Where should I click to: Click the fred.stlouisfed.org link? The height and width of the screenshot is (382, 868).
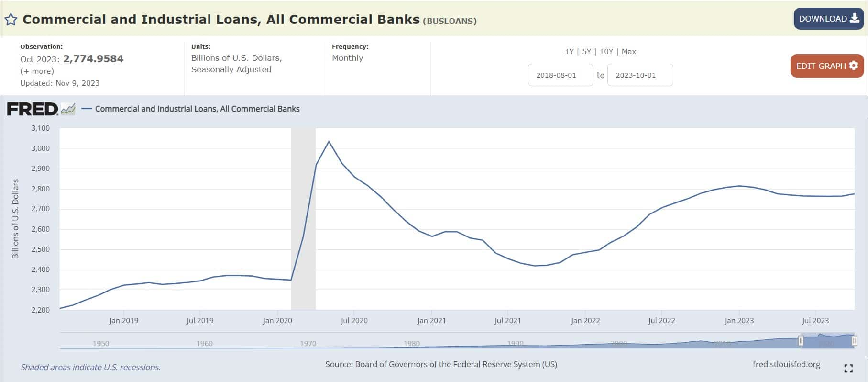786,364
